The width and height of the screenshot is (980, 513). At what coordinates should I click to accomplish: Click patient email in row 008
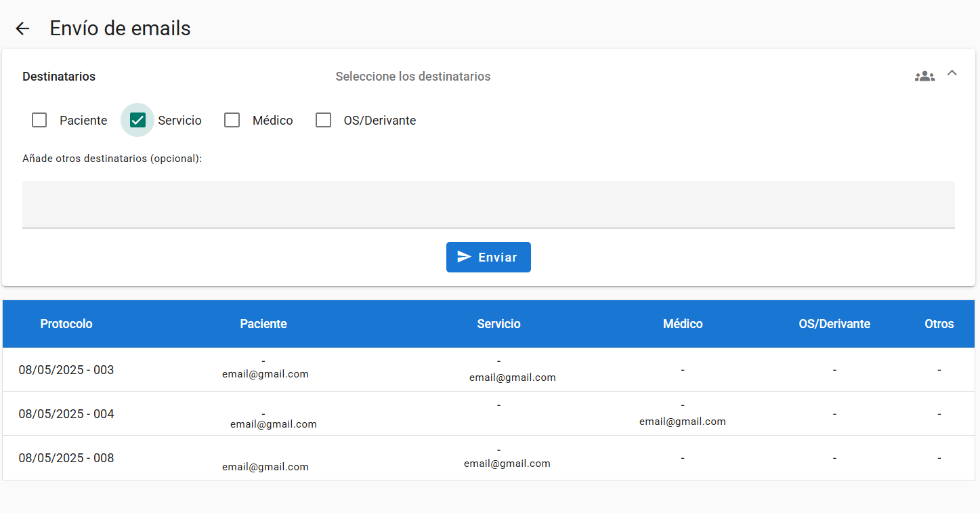tap(265, 467)
